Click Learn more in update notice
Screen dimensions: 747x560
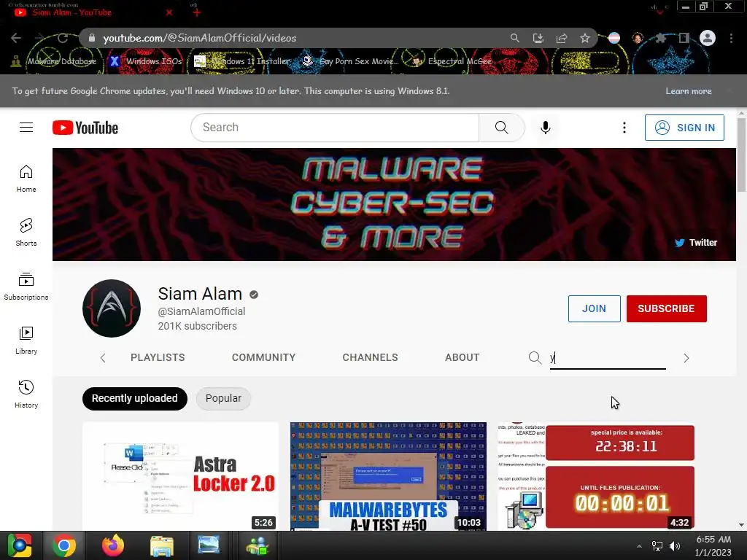(x=689, y=91)
